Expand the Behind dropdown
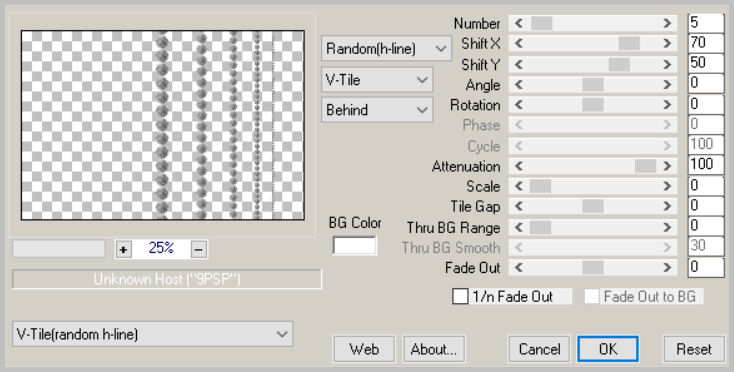Viewport: 734px width, 372px height. pos(377,110)
